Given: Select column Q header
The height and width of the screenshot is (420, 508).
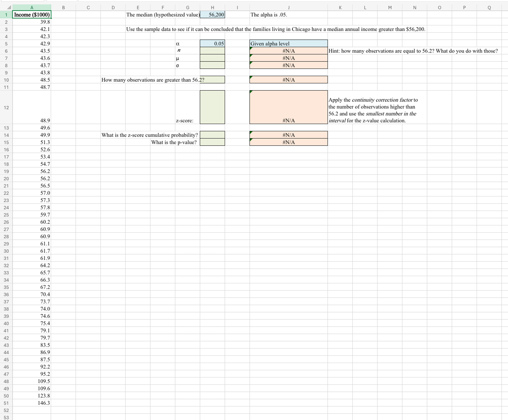Looking at the screenshot, I should click(x=489, y=7).
